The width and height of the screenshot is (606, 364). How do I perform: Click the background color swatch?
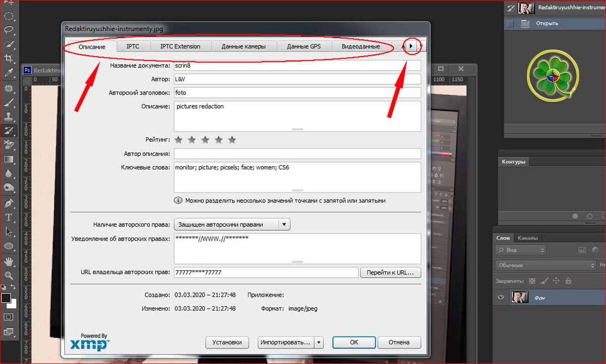13,304
